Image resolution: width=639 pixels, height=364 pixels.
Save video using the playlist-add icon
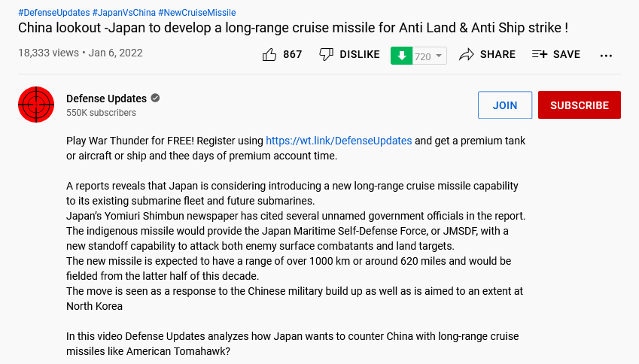[540, 54]
